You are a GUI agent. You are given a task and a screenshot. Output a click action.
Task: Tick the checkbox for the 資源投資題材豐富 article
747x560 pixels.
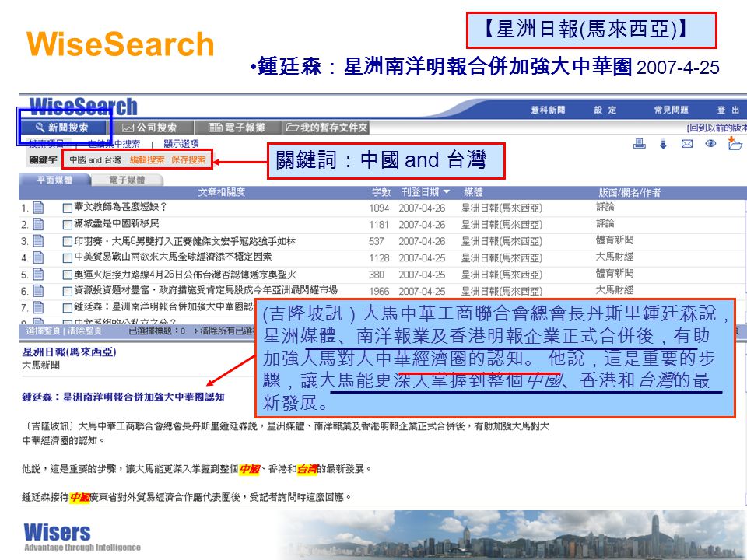click(x=67, y=291)
